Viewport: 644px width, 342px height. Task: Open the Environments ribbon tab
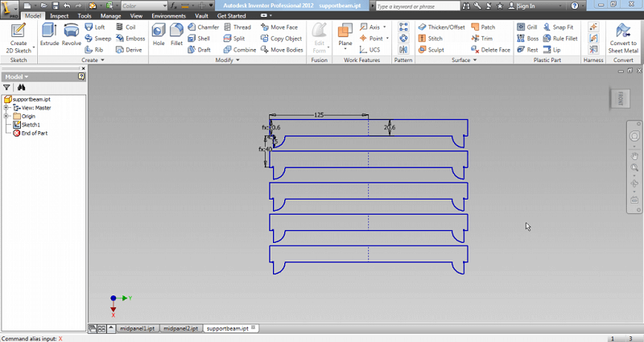(x=168, y=15)
